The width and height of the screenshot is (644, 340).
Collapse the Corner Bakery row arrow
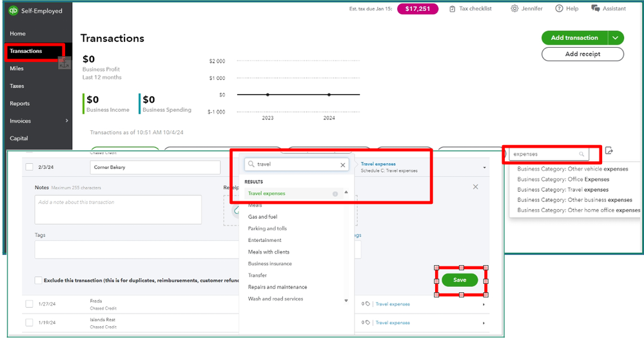[483, 168]
